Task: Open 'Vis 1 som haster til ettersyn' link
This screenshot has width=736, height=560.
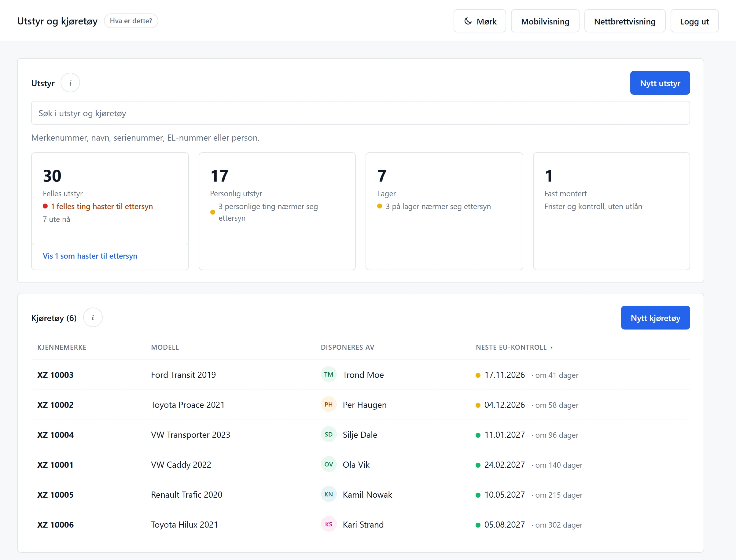Action: [x=90, y=256]
